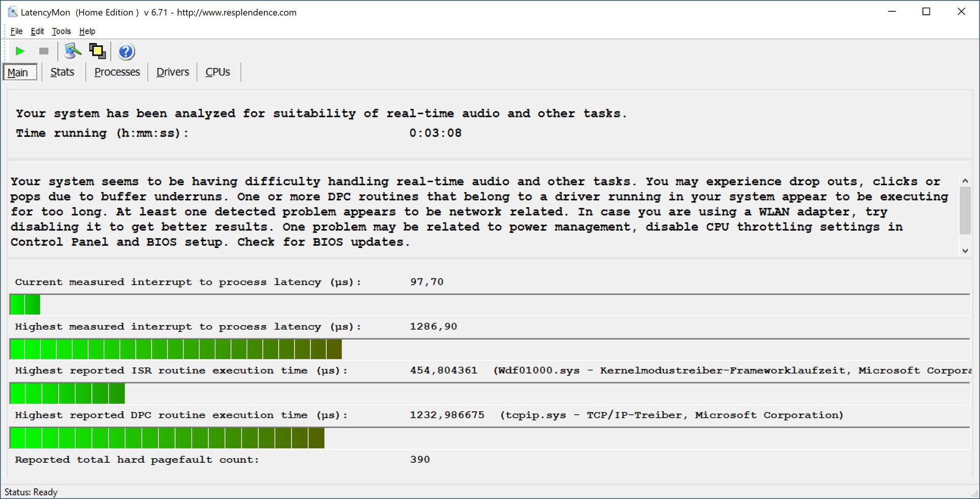Screen dimensions: 980x499
Task: Open help via the blue question mark icon
Action: pos(126,52)
